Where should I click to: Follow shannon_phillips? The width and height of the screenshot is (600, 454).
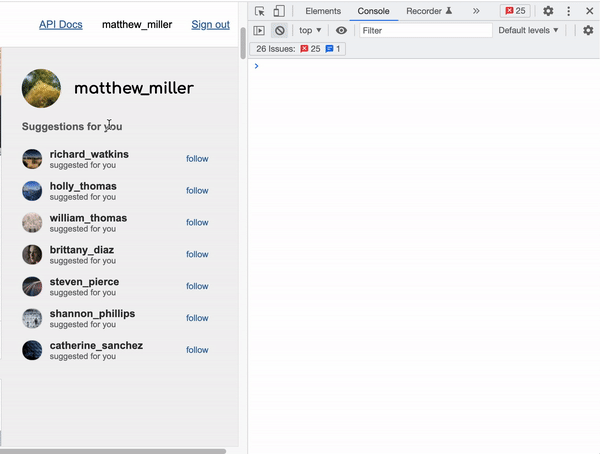point(197,318)
